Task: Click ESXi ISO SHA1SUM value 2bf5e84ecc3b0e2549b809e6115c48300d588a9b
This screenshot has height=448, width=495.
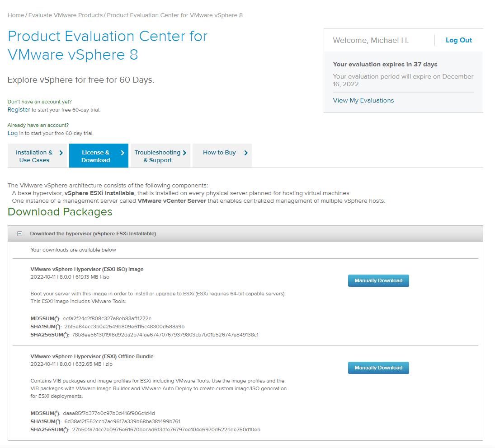Action: click(x=124, y=327)
